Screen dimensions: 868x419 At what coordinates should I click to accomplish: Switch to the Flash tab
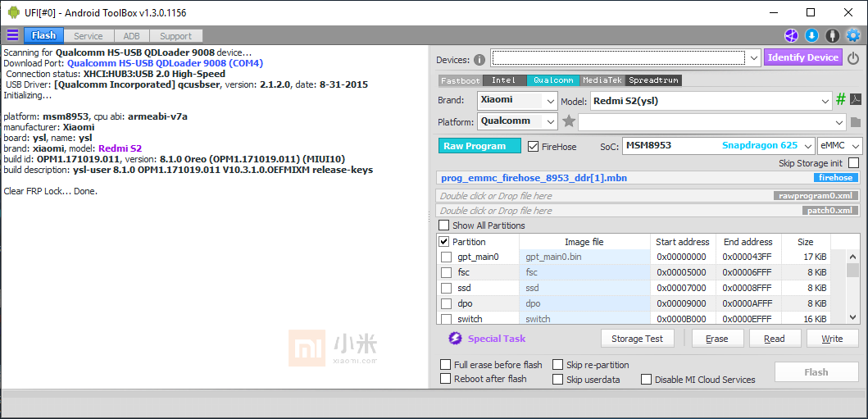(43, 36)
